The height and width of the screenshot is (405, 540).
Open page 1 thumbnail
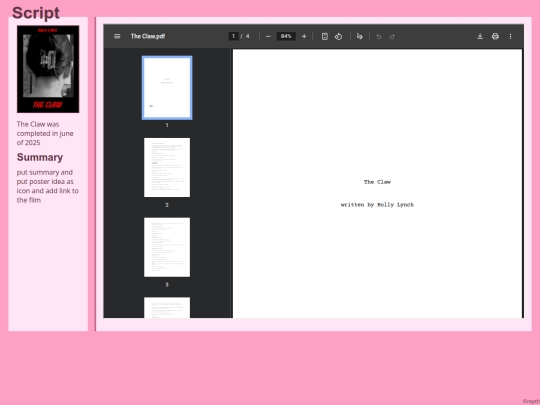167,88
